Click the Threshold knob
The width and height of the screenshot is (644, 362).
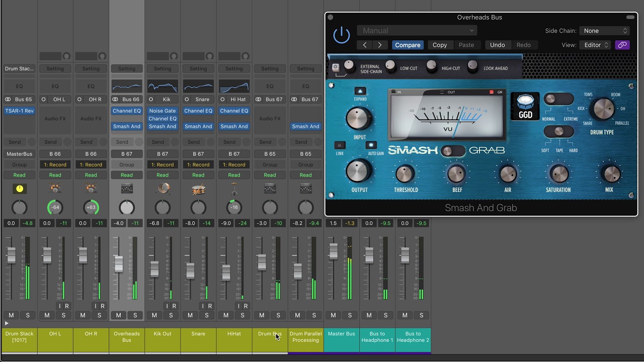(406, 174)
